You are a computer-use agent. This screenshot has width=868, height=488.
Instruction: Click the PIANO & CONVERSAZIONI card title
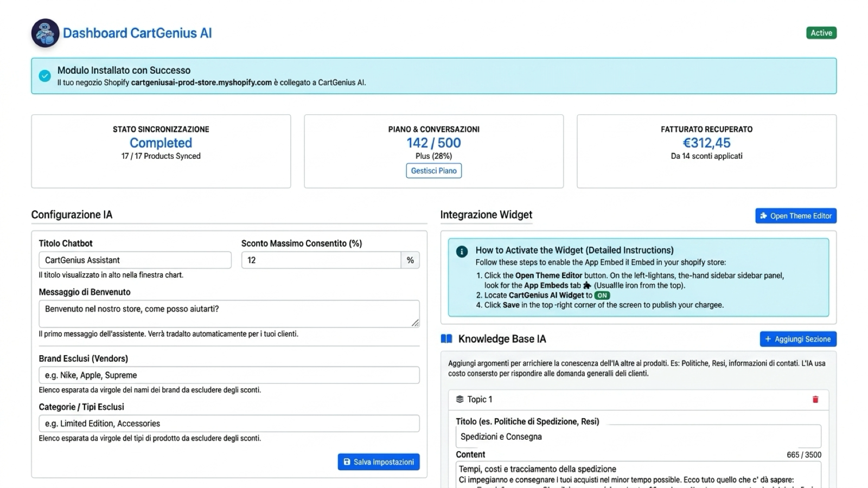click(434, 130)
